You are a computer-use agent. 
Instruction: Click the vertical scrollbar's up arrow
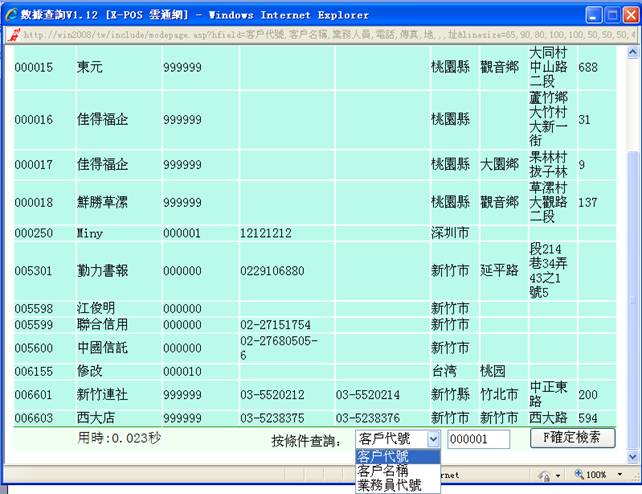pyautogui.click(x=631, y=51)
